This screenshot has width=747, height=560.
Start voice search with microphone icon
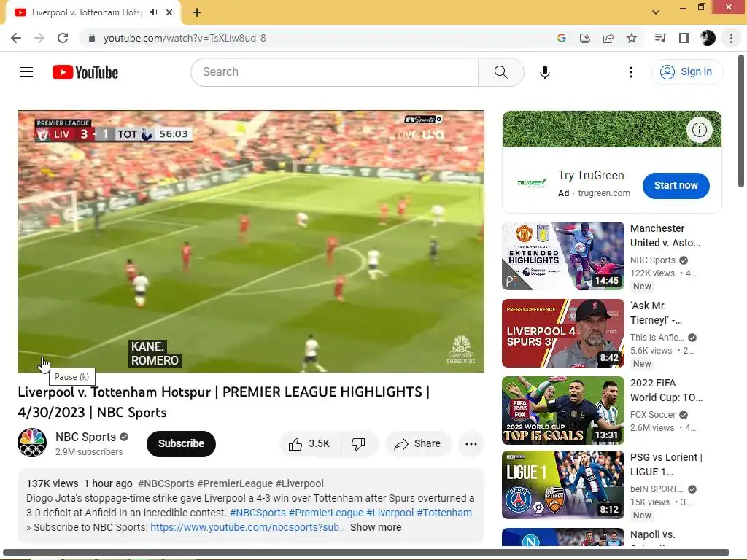click(x=544, y=72)
